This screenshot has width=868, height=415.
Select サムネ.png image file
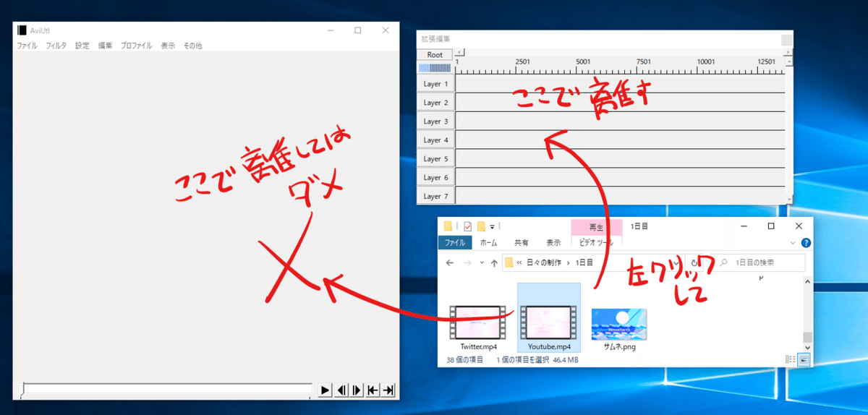pos(619,329)
